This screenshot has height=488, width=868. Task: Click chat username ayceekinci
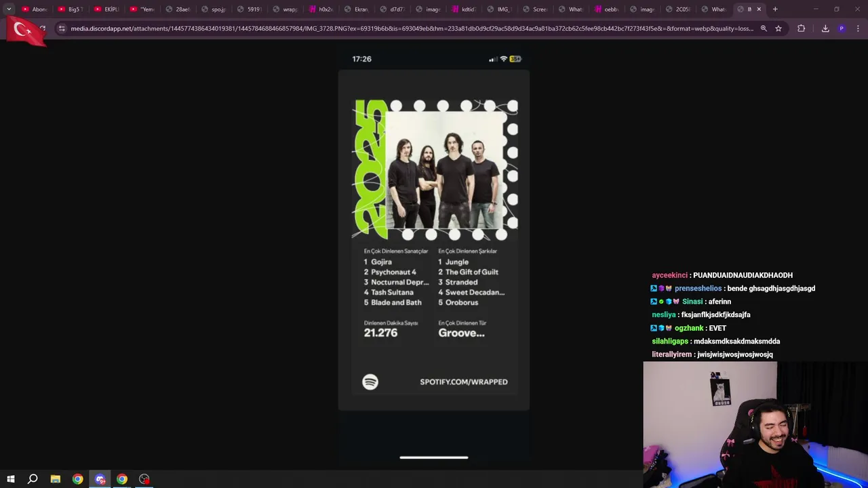670,275
